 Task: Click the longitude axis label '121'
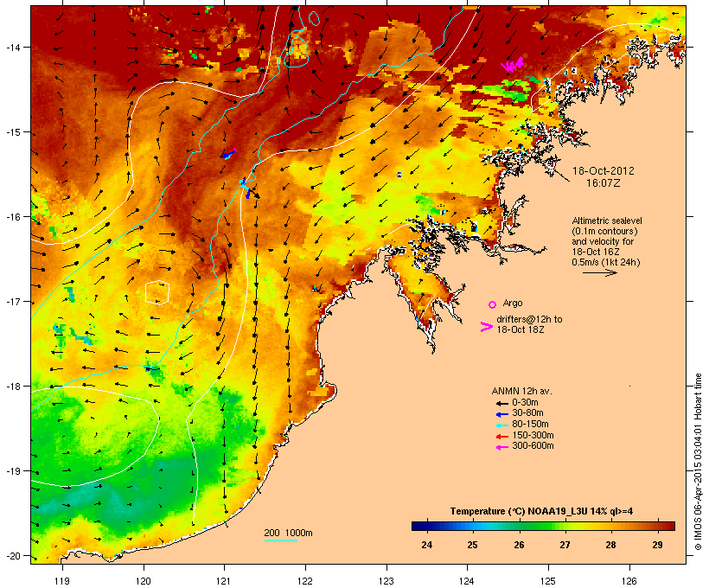[224, 581]
